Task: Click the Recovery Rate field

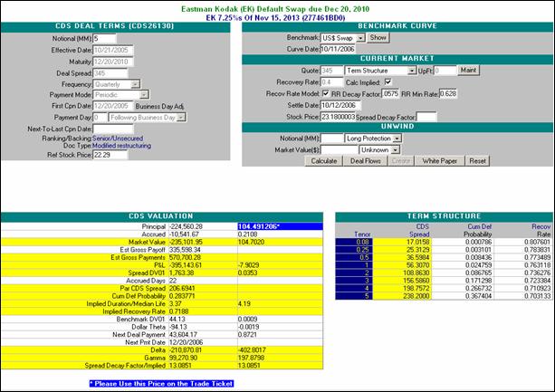Action: (331, 82)
